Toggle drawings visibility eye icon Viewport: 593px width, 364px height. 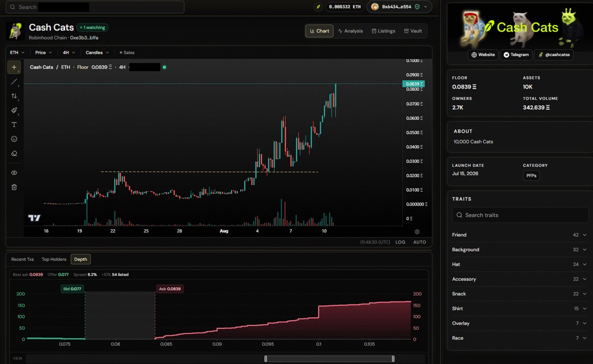(14, 172)
